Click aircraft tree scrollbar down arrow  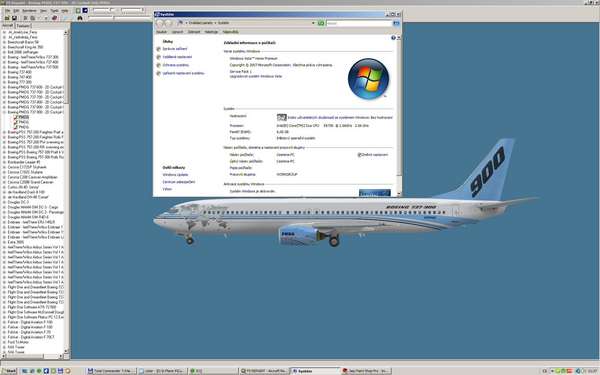pyautogui.click(x=66, y=351)
